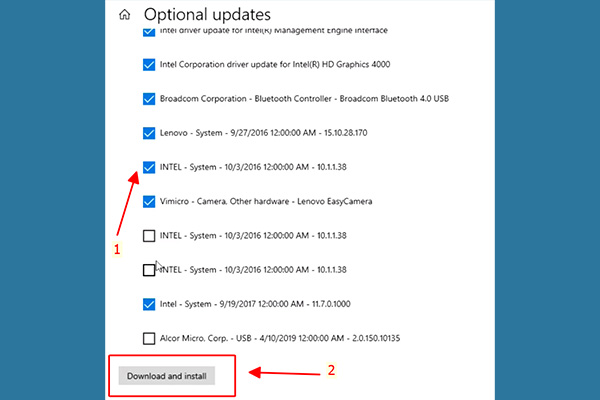Uncheck Lenovo System 15.10.28.170 checkbox

coord(149,133)
